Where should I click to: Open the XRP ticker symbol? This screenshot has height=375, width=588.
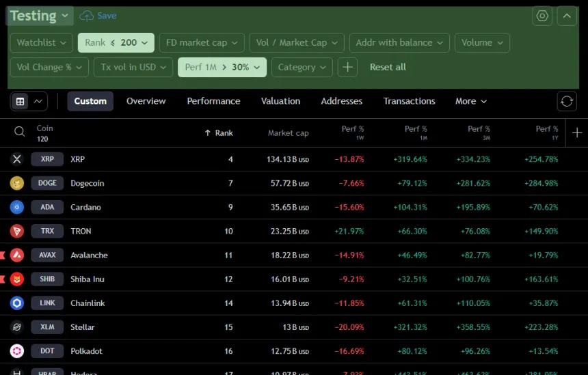pos(47,159)
